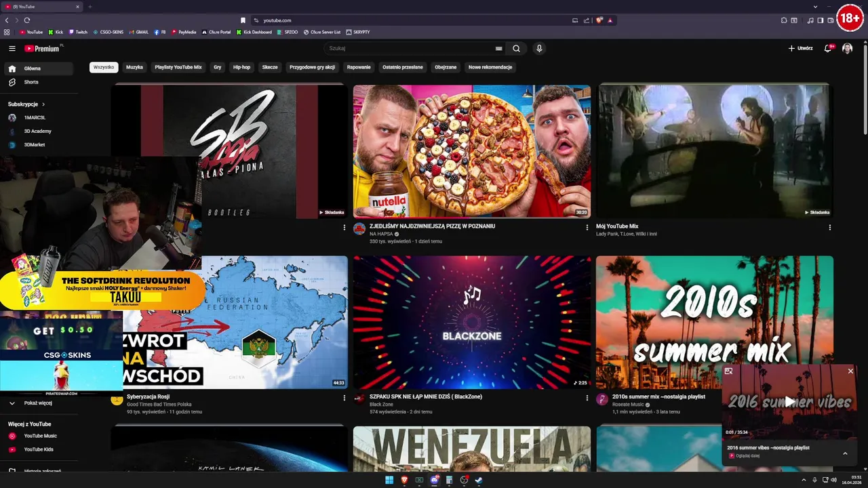Go back in browser history
The width and height of the screenshot is (868, 488).
[7, 20]
